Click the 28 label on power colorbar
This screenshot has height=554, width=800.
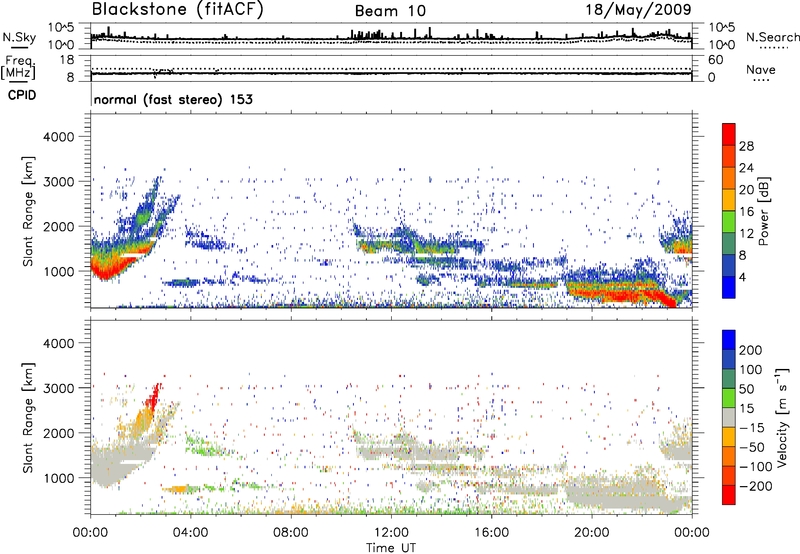click(746, 146)
